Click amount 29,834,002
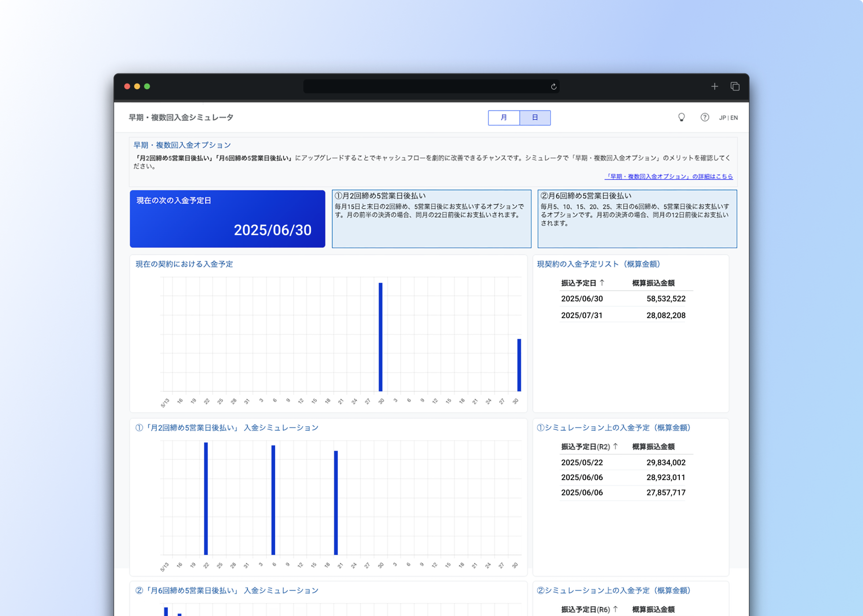Viewport: 863px width, 616px height. 666,462
